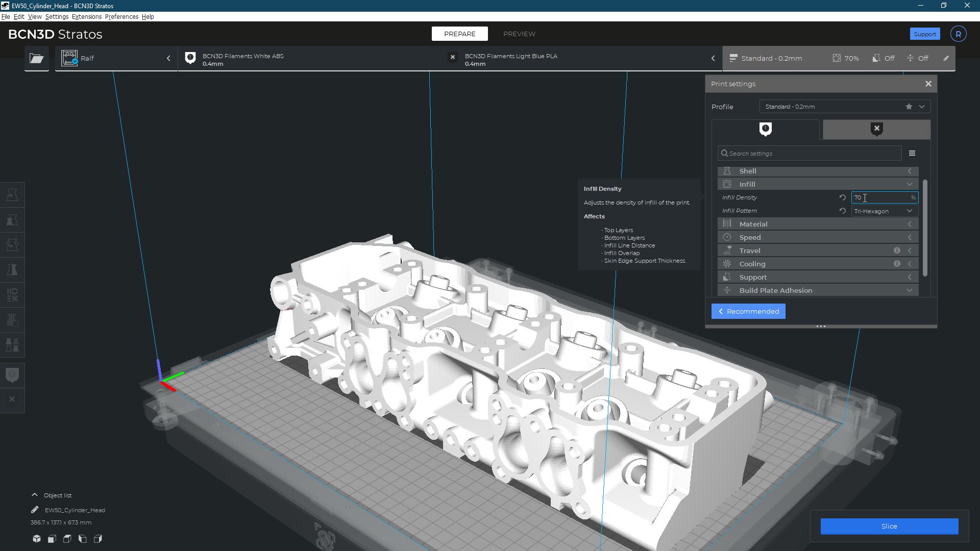
Task: Open Infill Pattern Tri-Hexagon dropdown
Action: (x=885, y=211)
